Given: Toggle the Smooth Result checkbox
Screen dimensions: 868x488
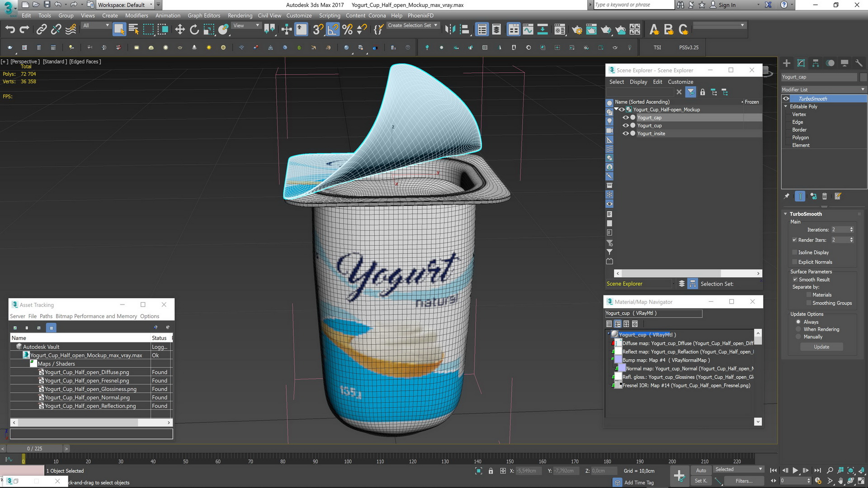Looking at the screenshot, I should click(795, 280).
